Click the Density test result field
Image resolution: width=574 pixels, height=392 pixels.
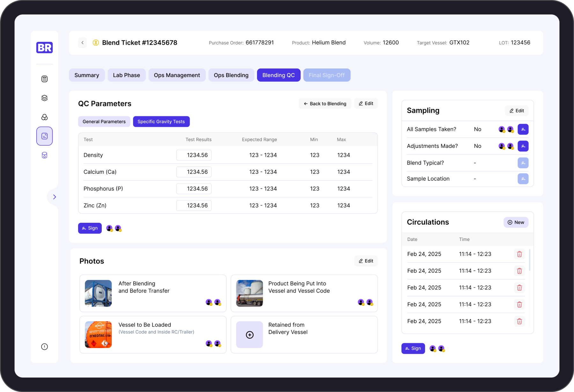[194, 155]
